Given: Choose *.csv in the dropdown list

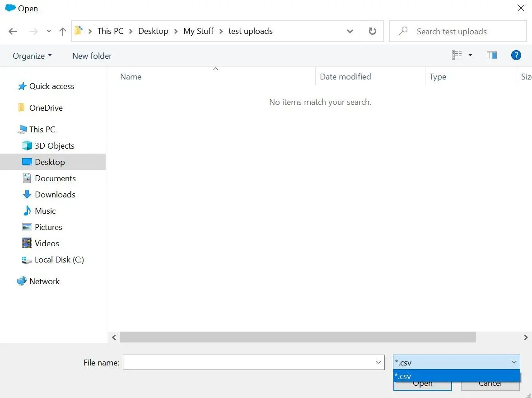Looking at the screenshot, I should (x=456, y=376).
